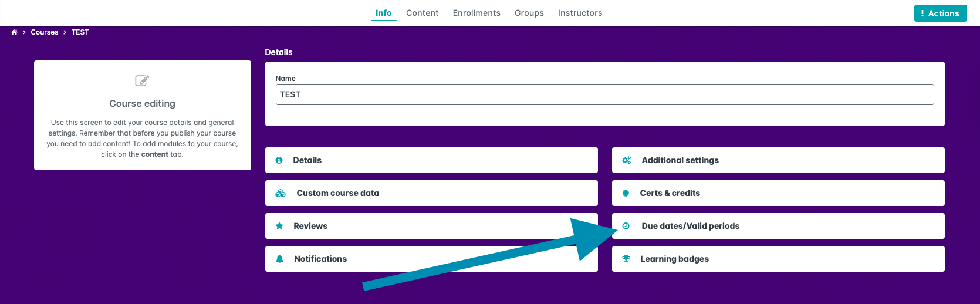Click the gears icon for Additional settings

[x=627, y=160]
